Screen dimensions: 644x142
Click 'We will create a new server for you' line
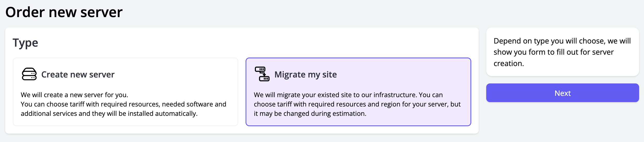click(x=74, y=95)
